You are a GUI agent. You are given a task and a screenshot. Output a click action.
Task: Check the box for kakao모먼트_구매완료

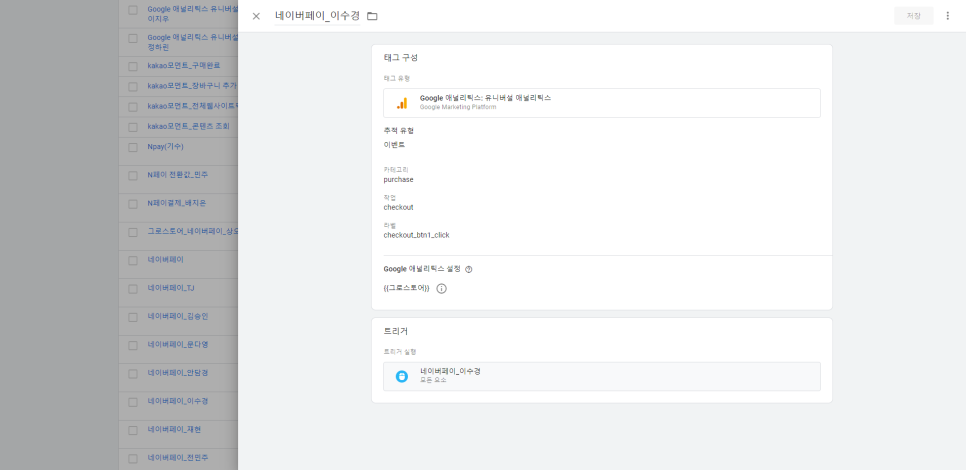pos(132,66)
